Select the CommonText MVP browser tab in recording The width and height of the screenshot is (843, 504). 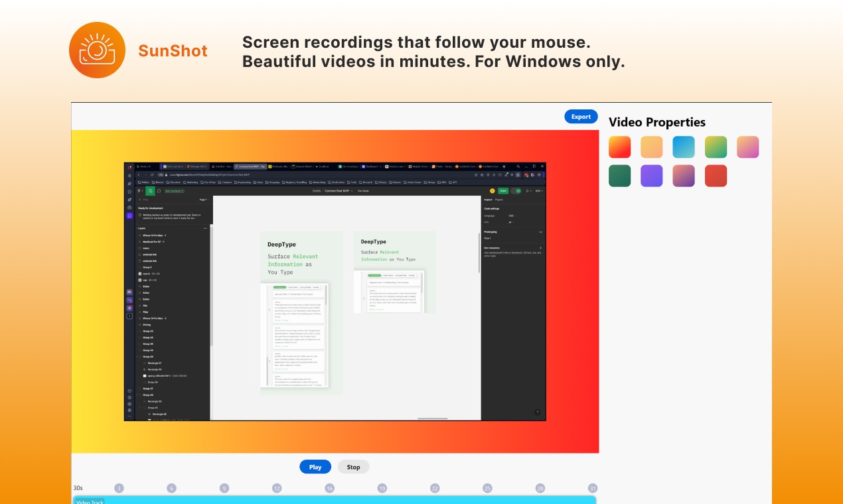click(x=250, y=166)
